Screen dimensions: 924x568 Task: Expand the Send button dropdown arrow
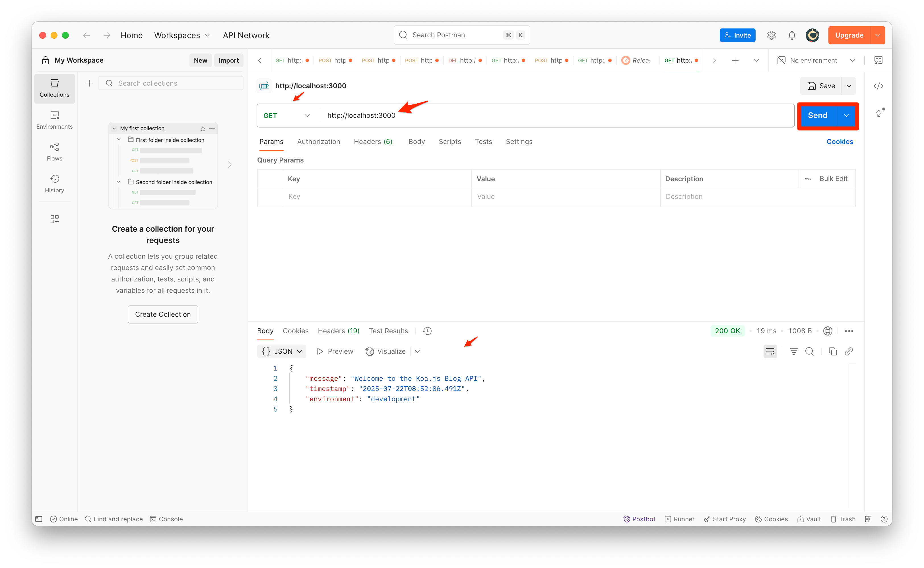(x=847, y=116)
